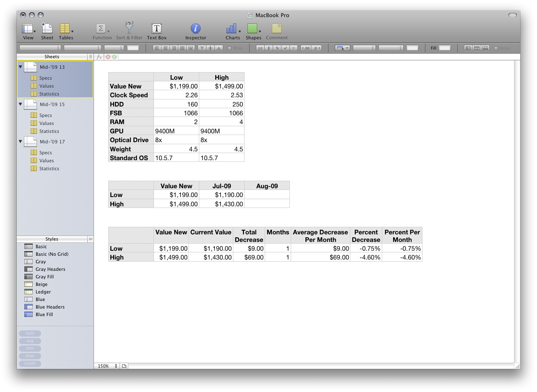Collapse the Mid-'09 17 sheet
Image resolution: width=537 pixels, height=392 pixels.
20,141
